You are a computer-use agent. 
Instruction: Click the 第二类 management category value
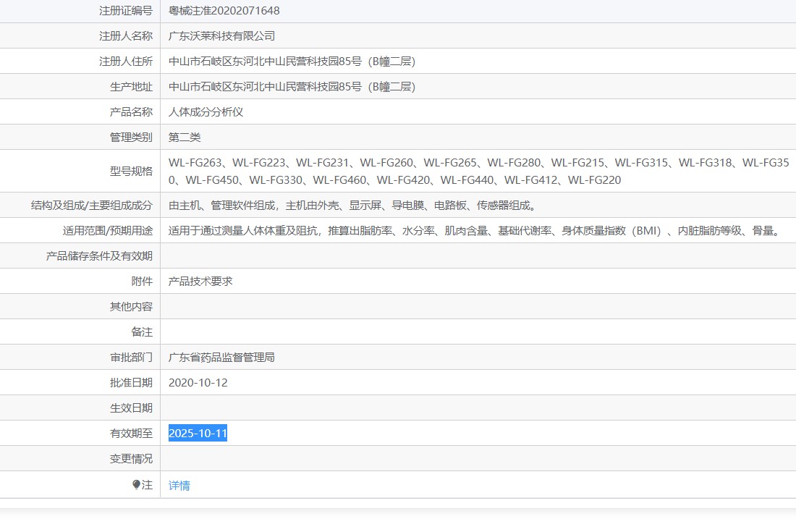point(185,138)
